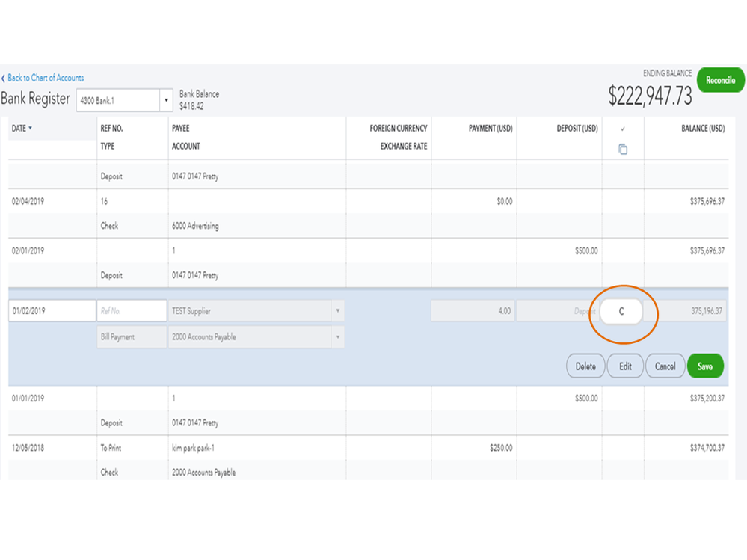The image size is (747, 560).
Task: Expand the TEST Supplier payee dropdown
Action: pos(338,311)
